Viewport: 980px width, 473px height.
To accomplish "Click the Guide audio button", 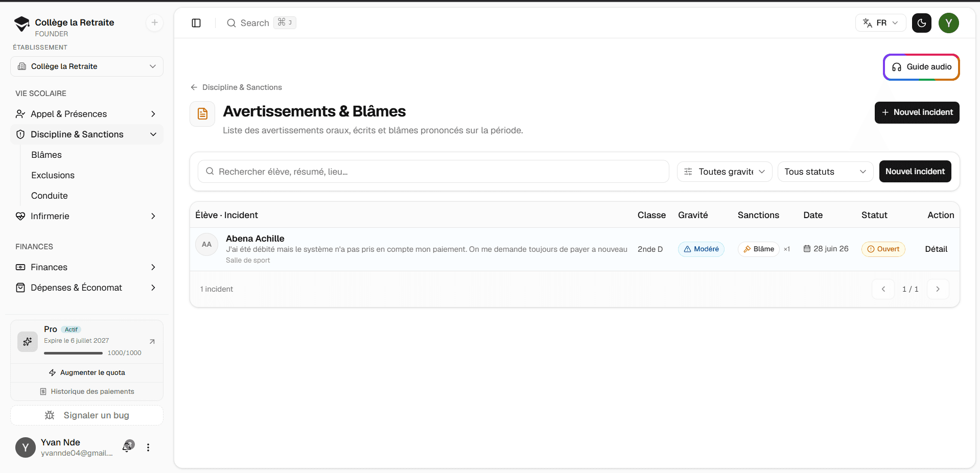I will tap(921, 67).
